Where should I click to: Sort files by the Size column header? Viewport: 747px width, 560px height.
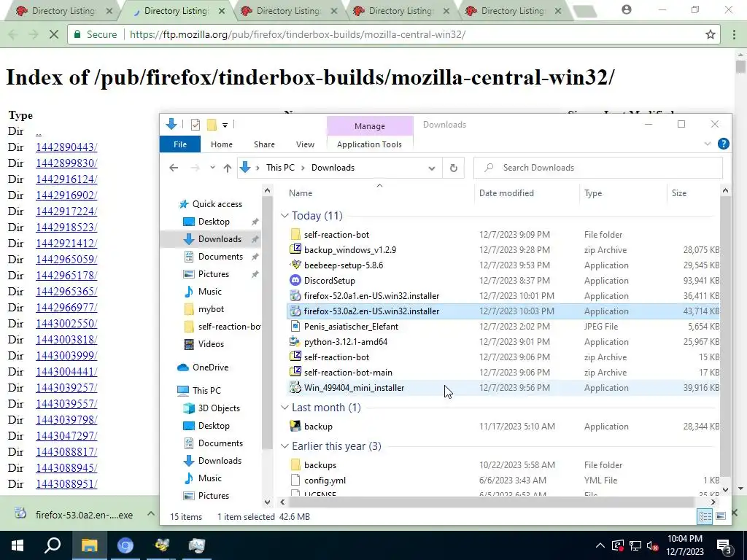(x=679, y=192)
